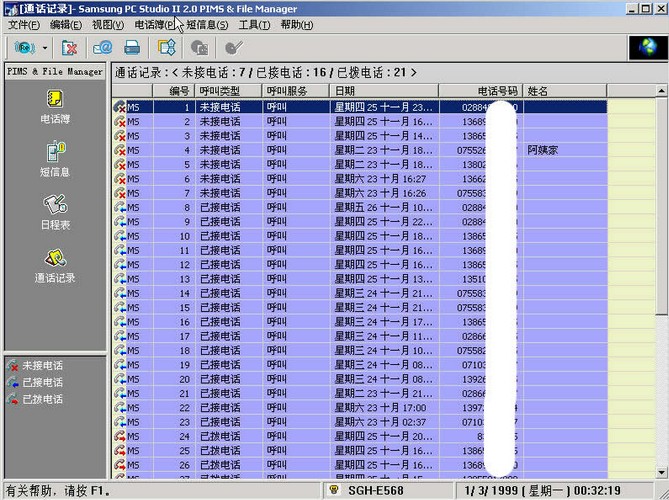This screenshot has width=669, height=500.
Task: Open the 工具(T) menu
Action: pyautogui.click(x=254, y=25)
